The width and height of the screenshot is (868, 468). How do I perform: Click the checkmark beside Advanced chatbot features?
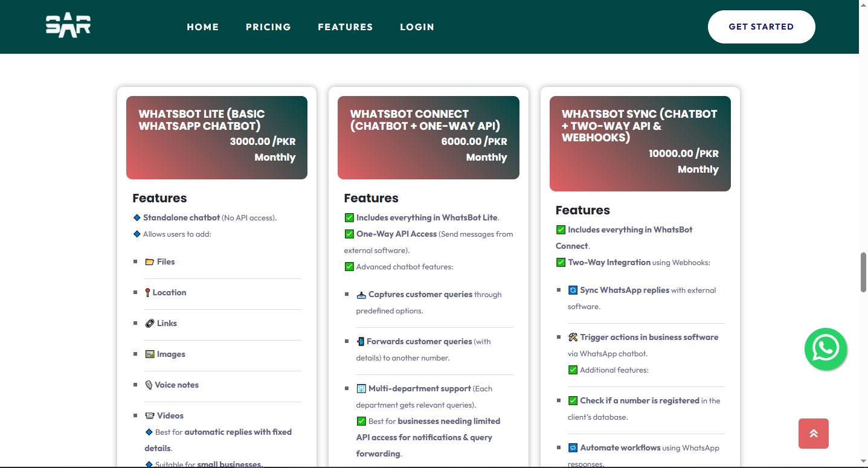coord(349,266)
